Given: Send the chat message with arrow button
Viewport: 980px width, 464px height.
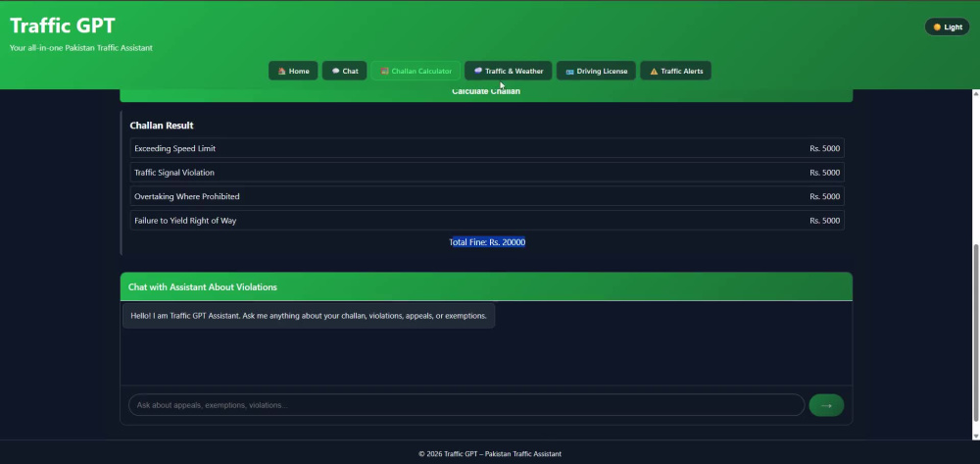Looking at the screenshot, I should [x=826, y=405].
